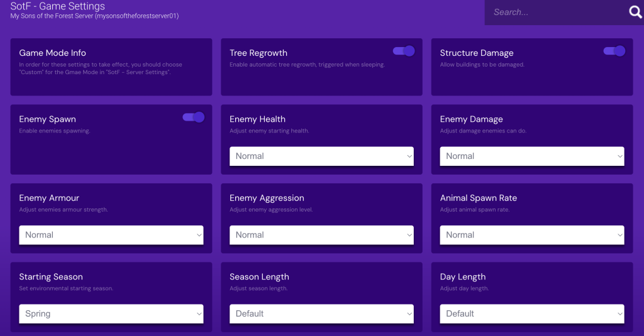644x336 pixels.
Task: Click the search magnifier icon
Action: click(x=635, y=13)
